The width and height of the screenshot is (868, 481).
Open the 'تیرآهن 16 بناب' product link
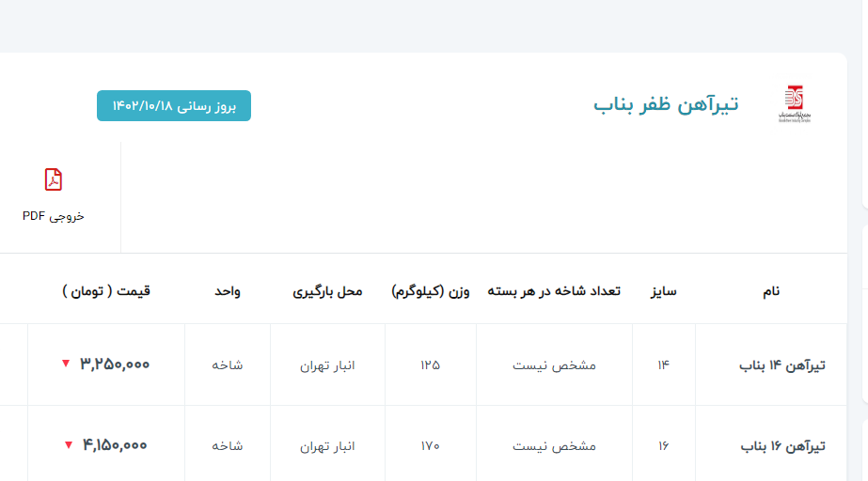pyautogui.click(x=781, y=446)
